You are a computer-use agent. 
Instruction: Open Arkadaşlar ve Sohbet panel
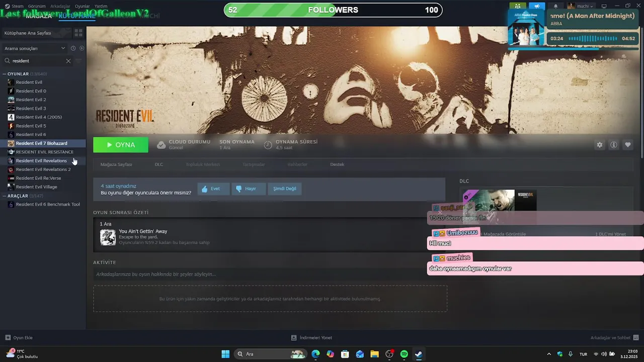[x=615, y=338]
